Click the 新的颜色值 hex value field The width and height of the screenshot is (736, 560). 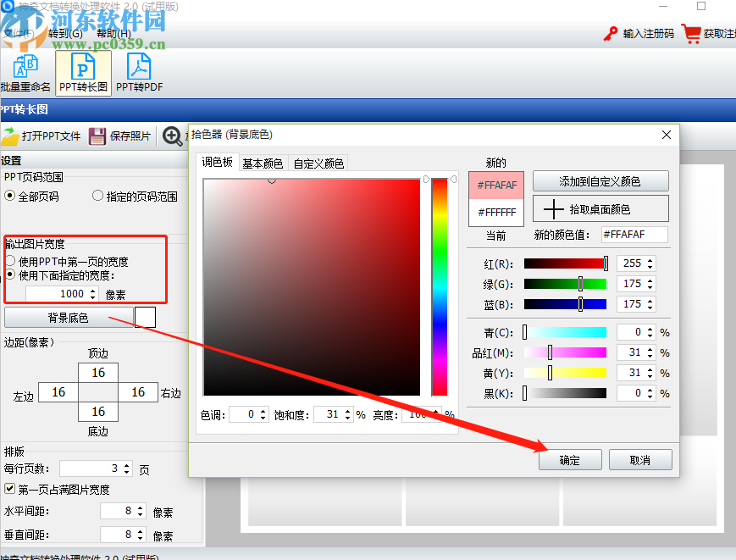634,234
